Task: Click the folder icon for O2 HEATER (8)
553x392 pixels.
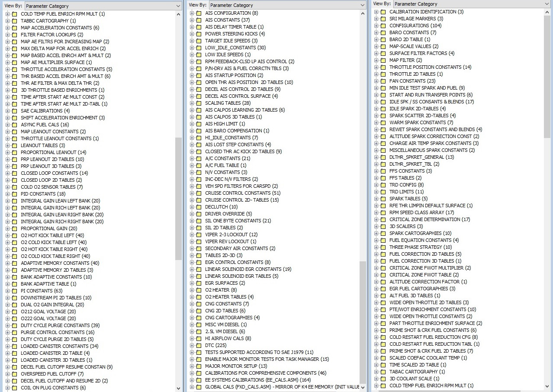Action: click(199, 290)
